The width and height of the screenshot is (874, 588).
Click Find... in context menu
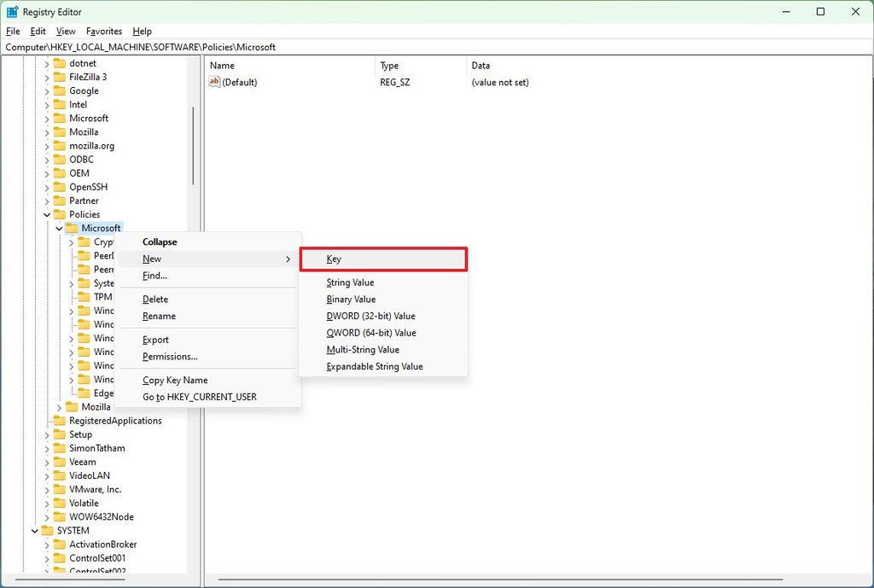pyautogui.click(x=208, y=276)
